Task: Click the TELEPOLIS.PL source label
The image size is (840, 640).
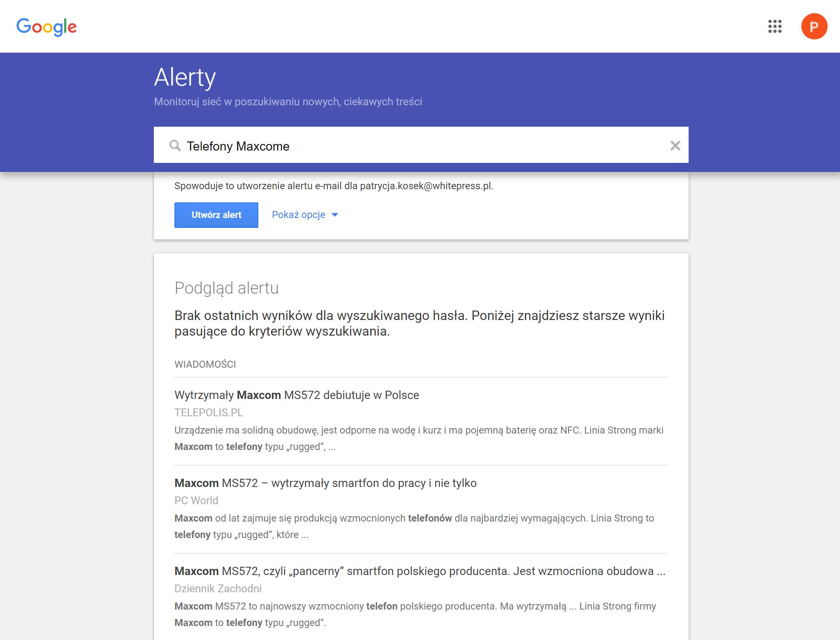Action: [209, 413]
